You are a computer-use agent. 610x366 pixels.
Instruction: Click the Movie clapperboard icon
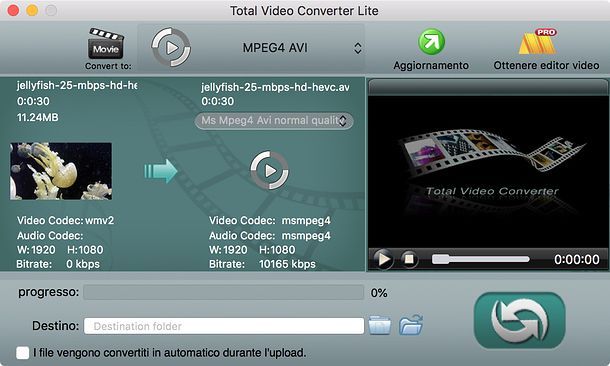[x=106, y=44]
